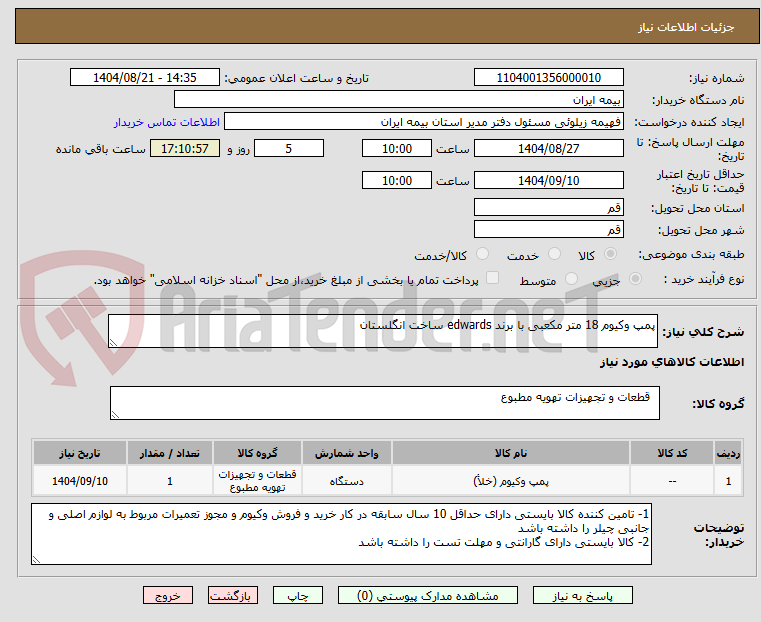
Task: Click the resize handle of توضیحات خریدار box
Action: [x=36, y=559]
